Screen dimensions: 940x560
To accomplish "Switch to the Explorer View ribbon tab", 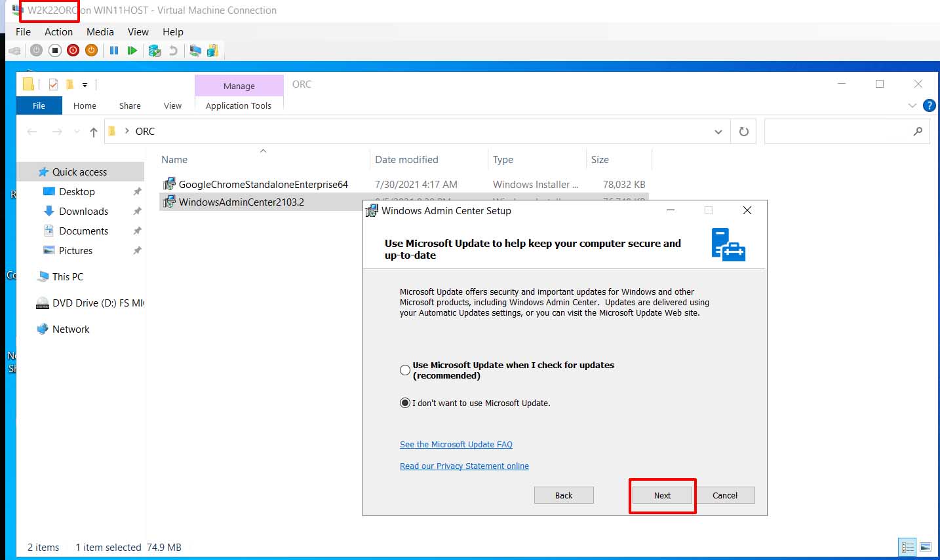I will [x=172, y=105].
